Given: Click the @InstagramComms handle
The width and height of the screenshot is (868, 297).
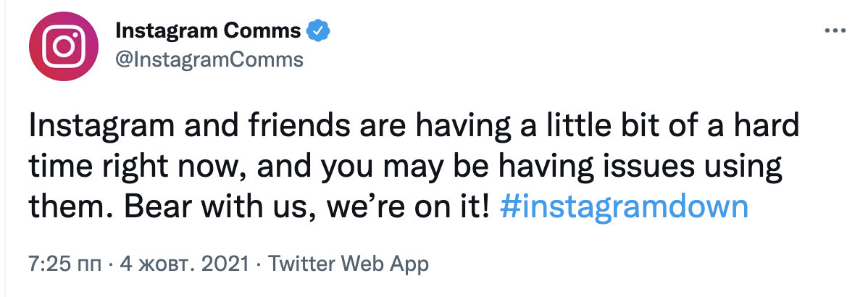Looking at the screenshot, I should [209, 59].
